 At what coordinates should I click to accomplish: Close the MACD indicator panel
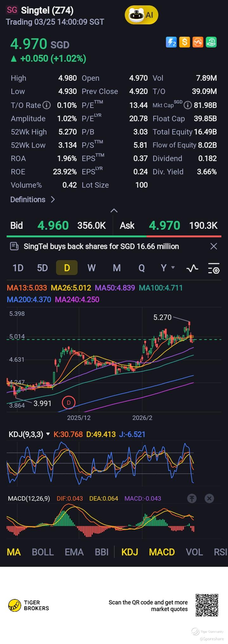point(209,498)
